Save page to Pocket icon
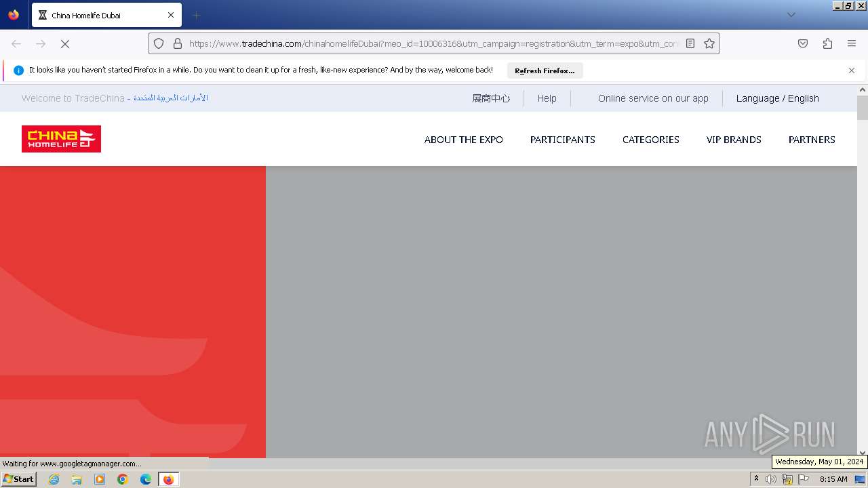This screenshot has width=868, height=488. (x=803, y=43)
